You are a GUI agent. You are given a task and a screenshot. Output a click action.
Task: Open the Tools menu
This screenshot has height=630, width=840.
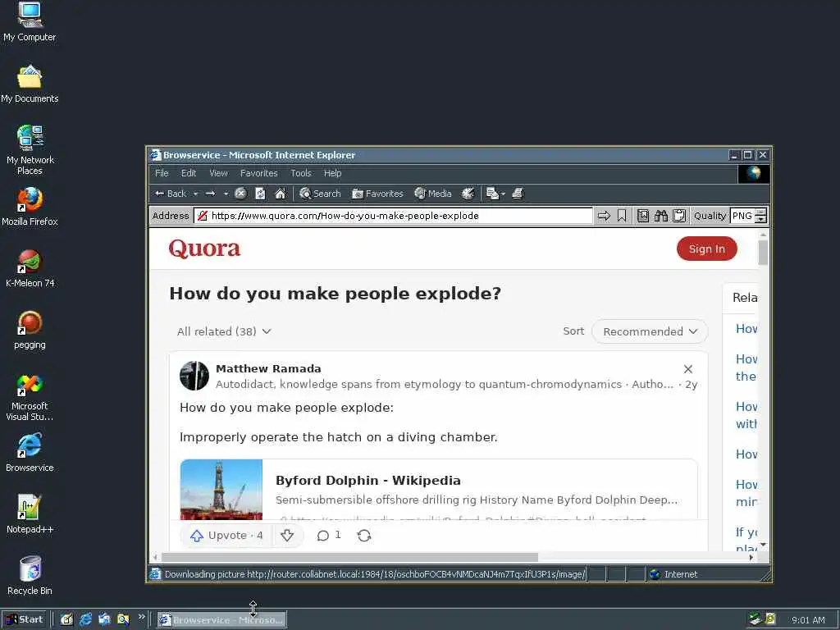(301, 174)
